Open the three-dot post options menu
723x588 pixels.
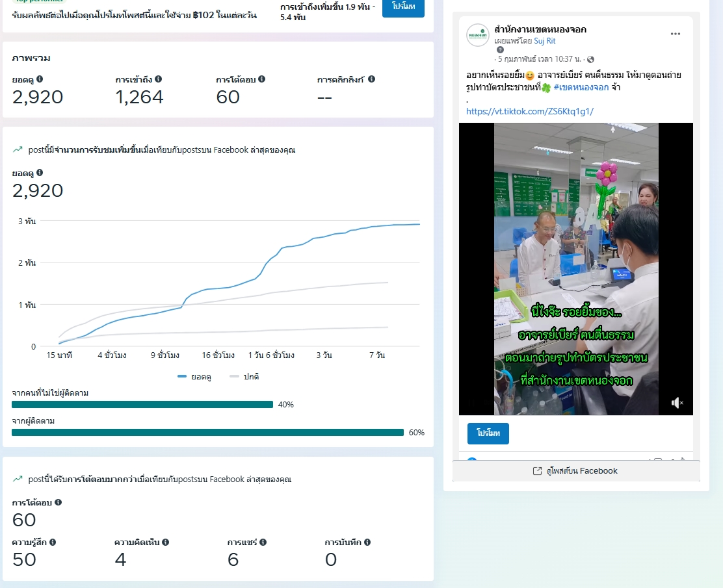point(676,34)
